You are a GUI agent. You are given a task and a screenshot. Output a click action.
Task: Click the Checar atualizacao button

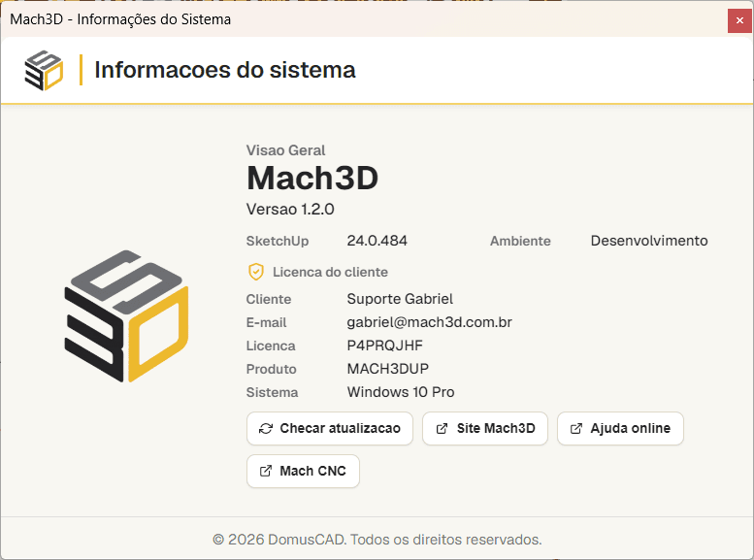[329, 428]
